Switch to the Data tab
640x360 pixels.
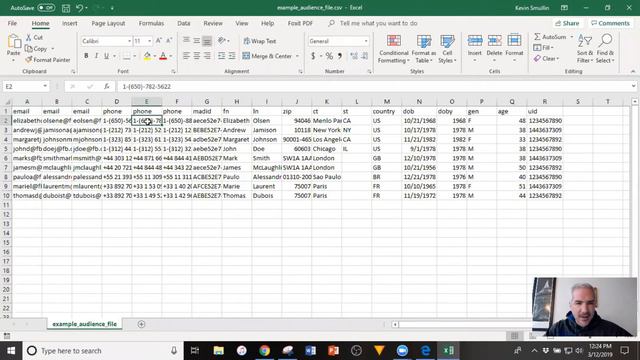click(x=184, y=23)
